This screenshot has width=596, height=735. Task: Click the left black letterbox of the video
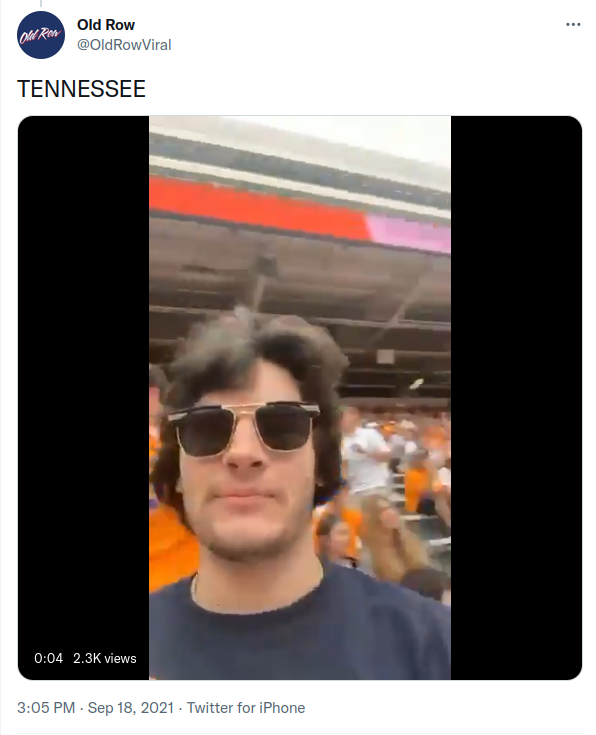coord(83,398)
